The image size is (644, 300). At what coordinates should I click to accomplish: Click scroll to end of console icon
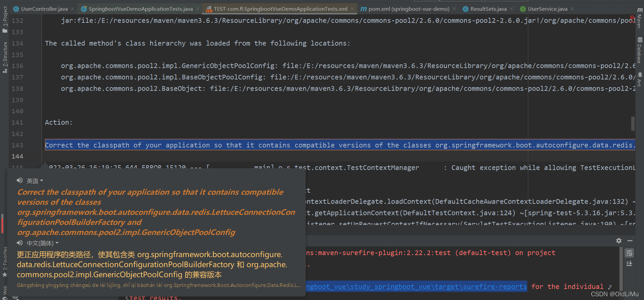tap(629, 264)
